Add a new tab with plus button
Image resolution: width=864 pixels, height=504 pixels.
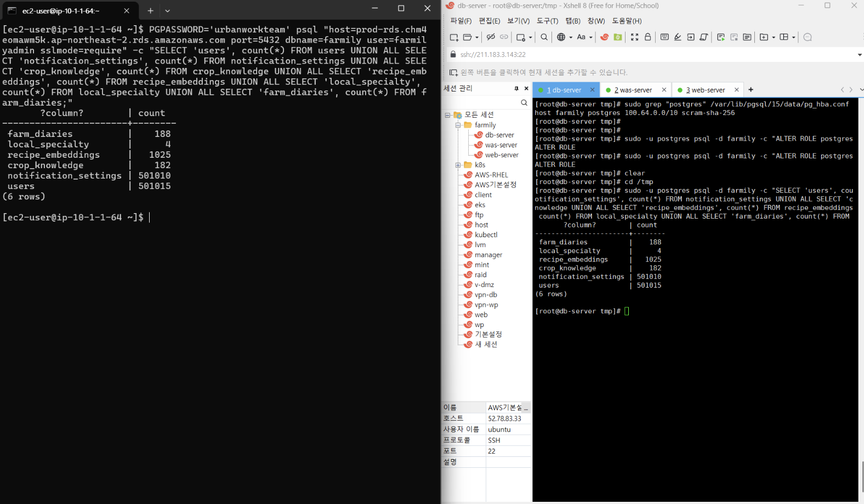[x=751, y=90]
